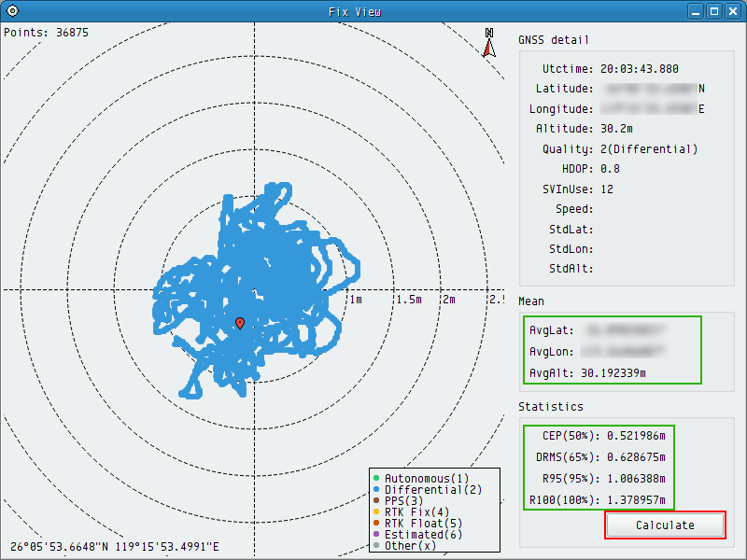Screen dimensions: 747x560
Task: Click the StdLat label
Action: [x=571, y=230]
